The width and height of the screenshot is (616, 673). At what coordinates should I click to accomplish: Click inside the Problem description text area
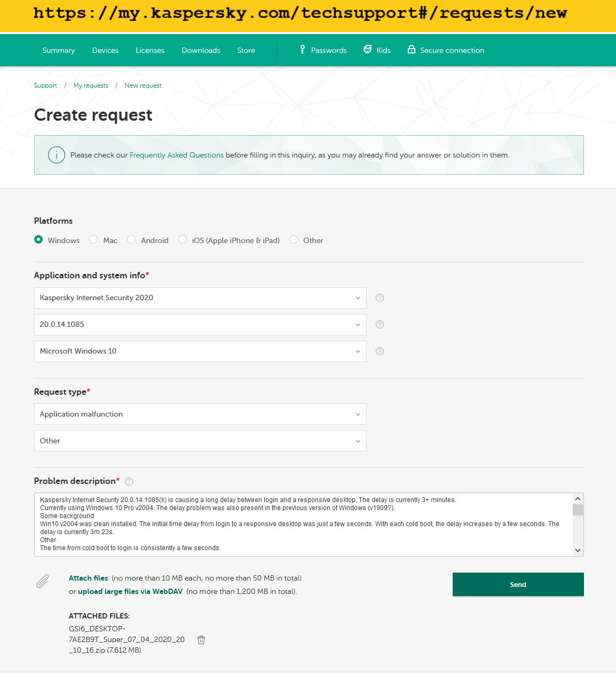click(x=303, y=525)
